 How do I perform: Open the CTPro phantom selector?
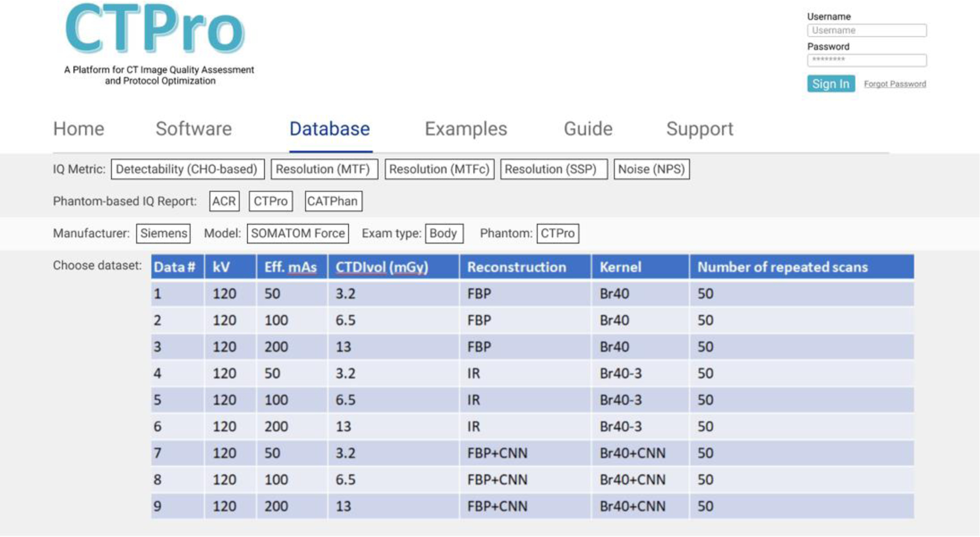click(x=557, y=233)
